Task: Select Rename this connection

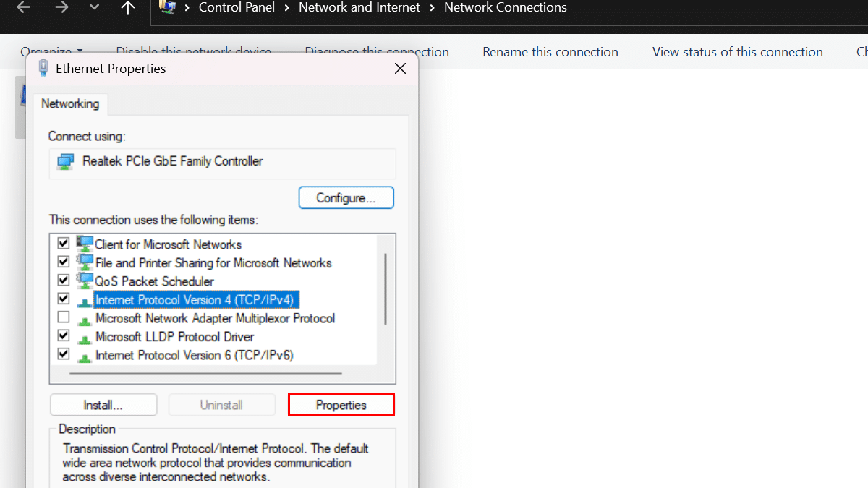Action: point(550,51)
